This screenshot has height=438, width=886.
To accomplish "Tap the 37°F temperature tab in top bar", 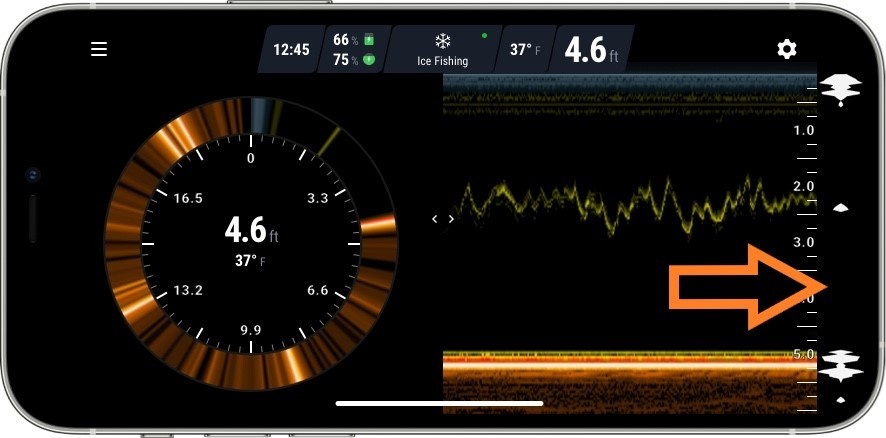I will (x=523, y=49).
